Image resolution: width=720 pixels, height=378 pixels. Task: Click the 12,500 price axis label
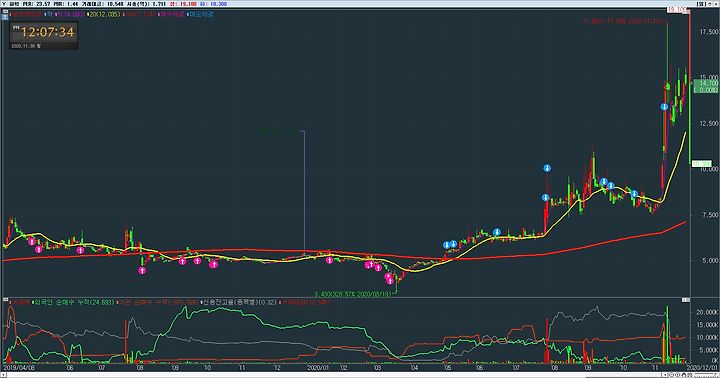pyautogui.click(x=709, y=124)
